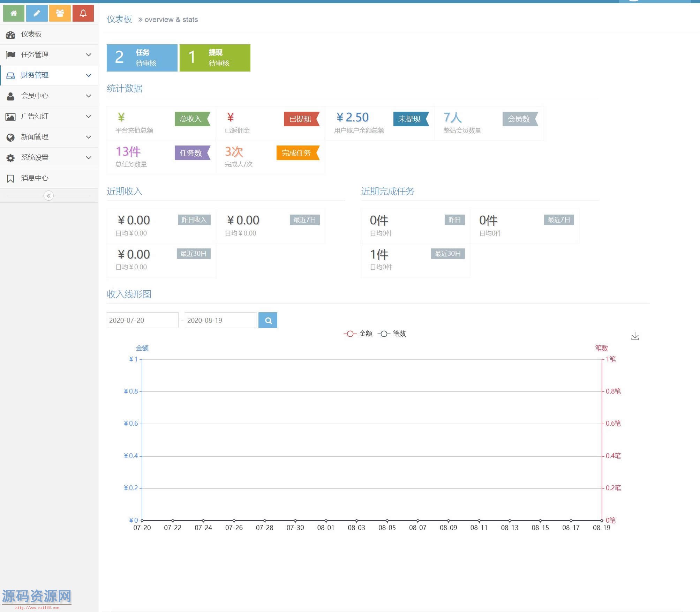Click the 消息中心 bookmark icon

(10, 179)
